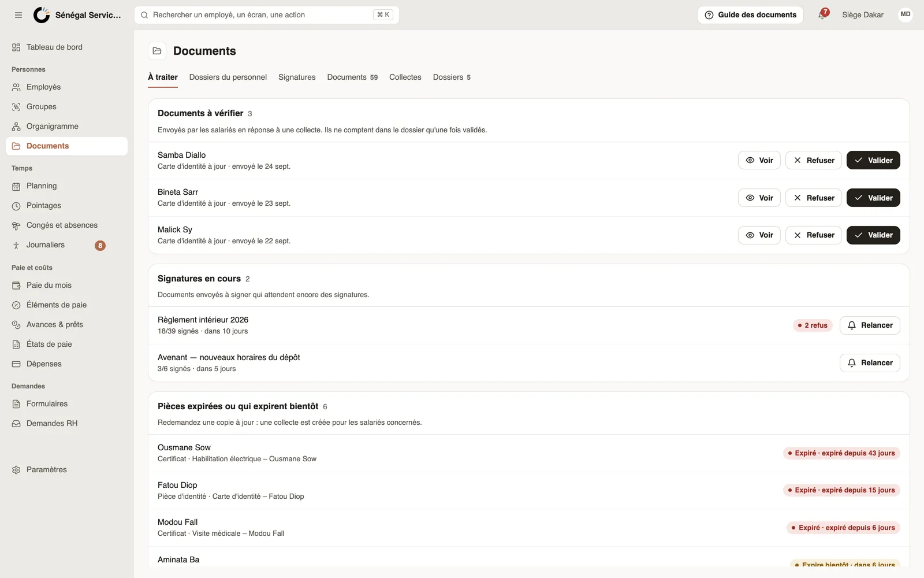Image resolution: width=924 pixels, height=578 pixels.
Task: Open Ousmane Sow's expired certificate row
Action: pyautogui.click(x=528, y=453)
